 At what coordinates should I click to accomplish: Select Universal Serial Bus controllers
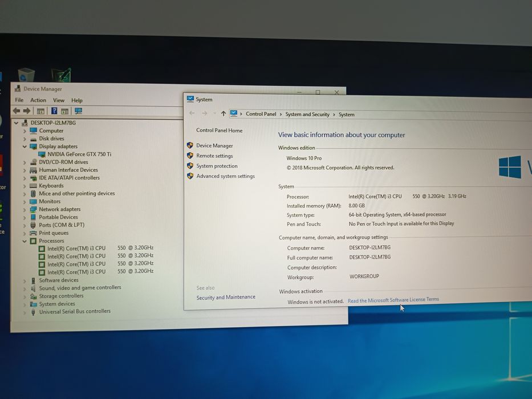coord(75,311)
